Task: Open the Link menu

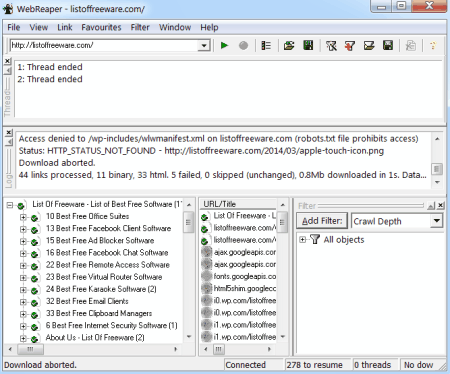Action: [x=65, y=27]
